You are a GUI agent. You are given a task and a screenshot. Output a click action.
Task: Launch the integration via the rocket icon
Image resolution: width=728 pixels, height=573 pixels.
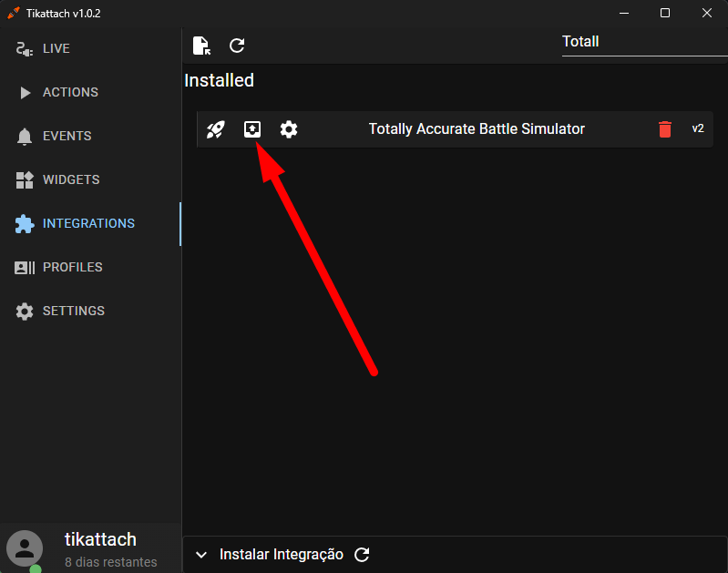pos(215,129)
